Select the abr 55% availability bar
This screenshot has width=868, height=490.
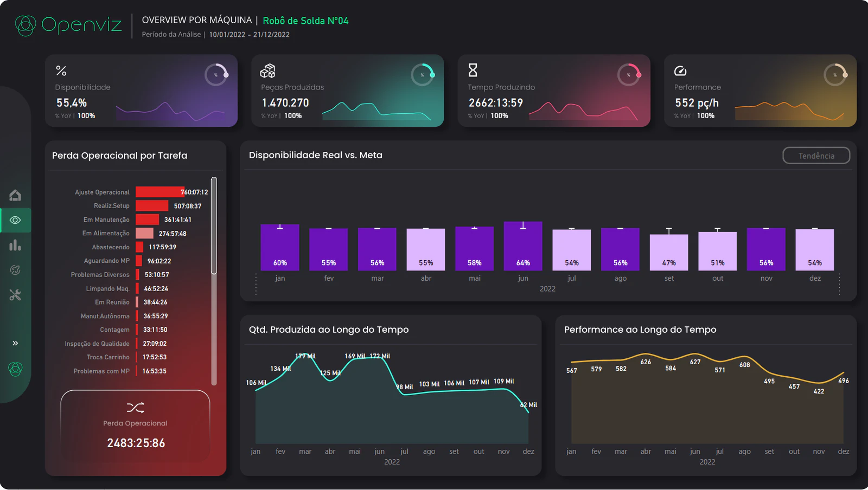coord(426,249)
